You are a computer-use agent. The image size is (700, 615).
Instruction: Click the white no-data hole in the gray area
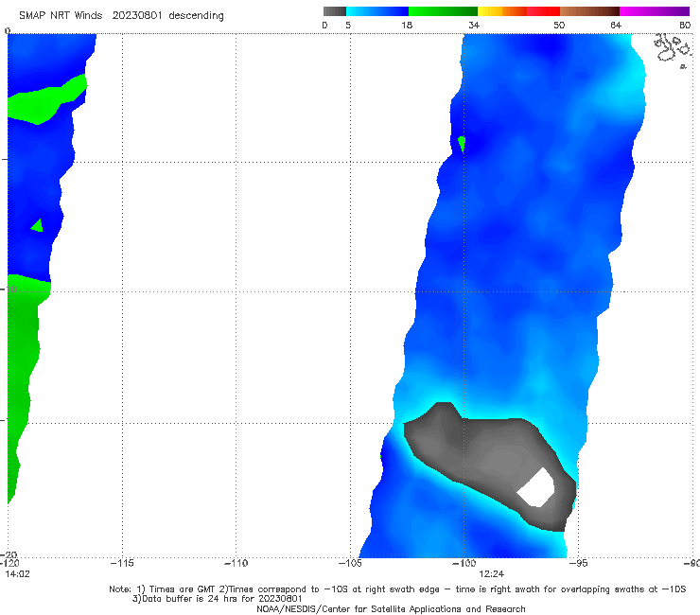pyautogui.click(x=537, y=487)
